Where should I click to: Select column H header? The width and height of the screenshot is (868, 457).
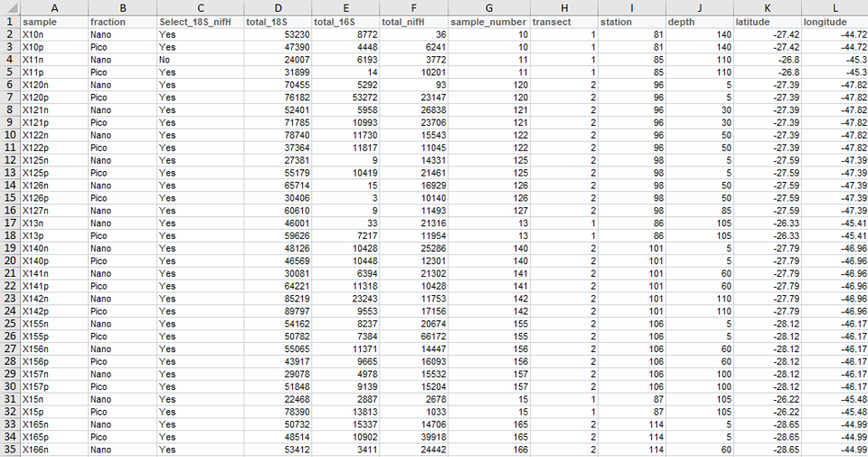[x=563, y=7]
